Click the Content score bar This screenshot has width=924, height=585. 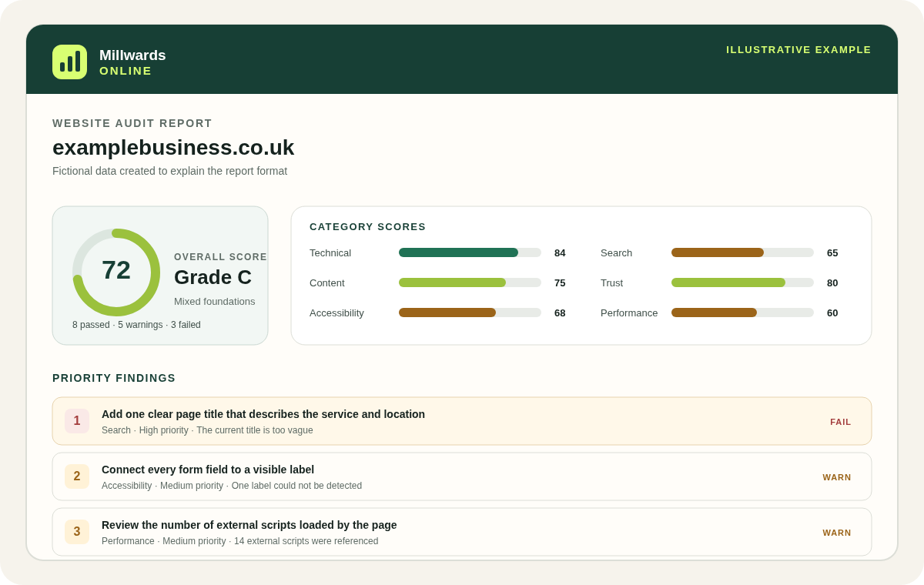470,282
